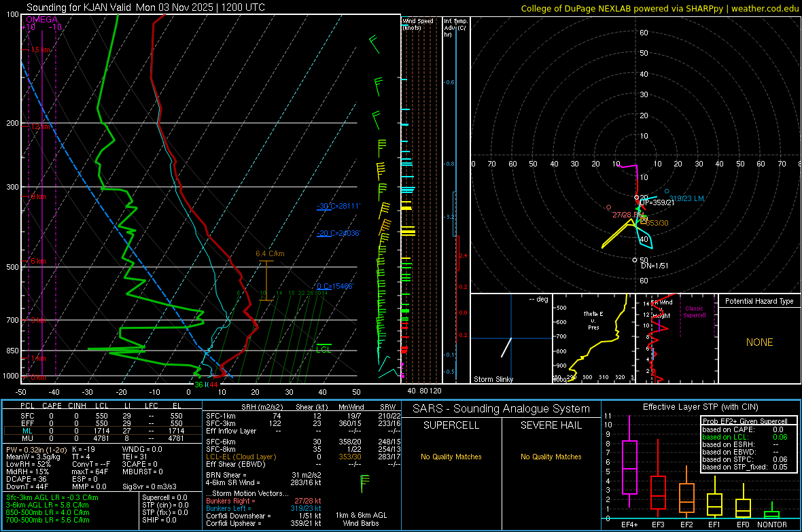This screenshot has width=802, height=532.
Task: Select the Corfidi Downshear row
Action: point(264,516)
